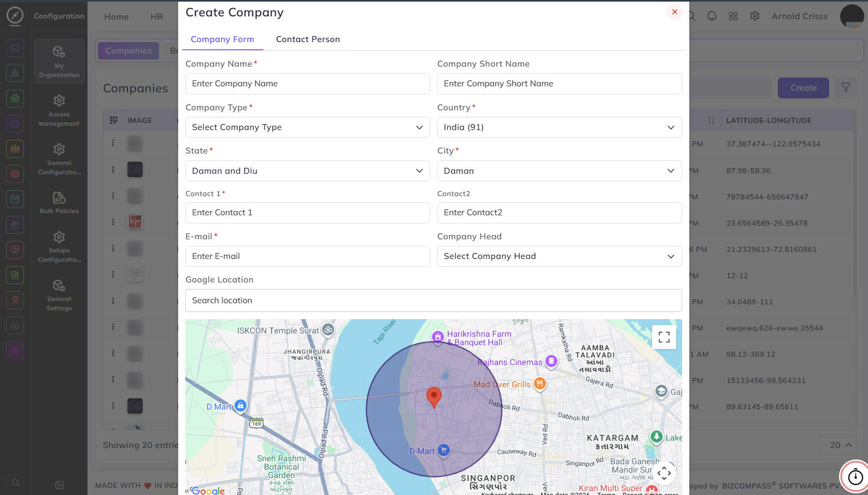
Task: Open the Home module icon in left rail
Action: 15,48
